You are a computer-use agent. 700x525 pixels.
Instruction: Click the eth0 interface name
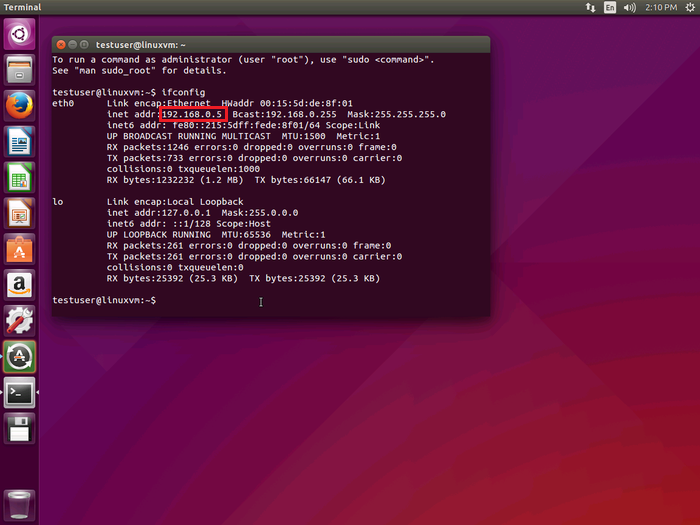tap(63, 104)
